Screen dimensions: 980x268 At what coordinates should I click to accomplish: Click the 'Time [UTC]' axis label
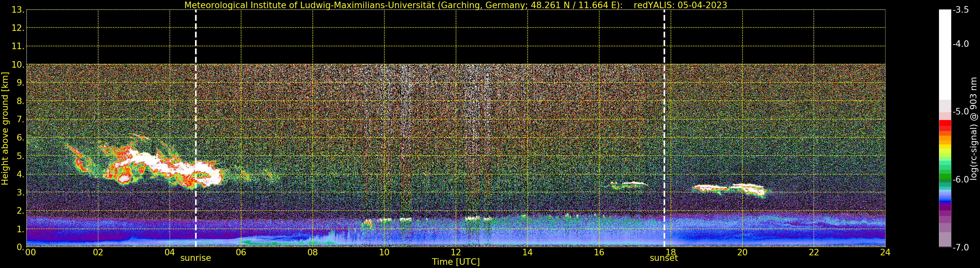(x=456, y=261)
